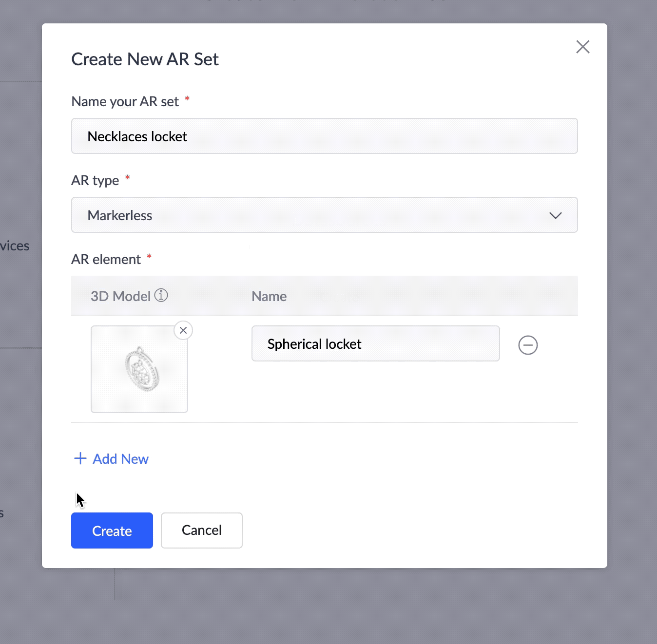Click the partially visible 'vices' background text

(x=15, y=246)
